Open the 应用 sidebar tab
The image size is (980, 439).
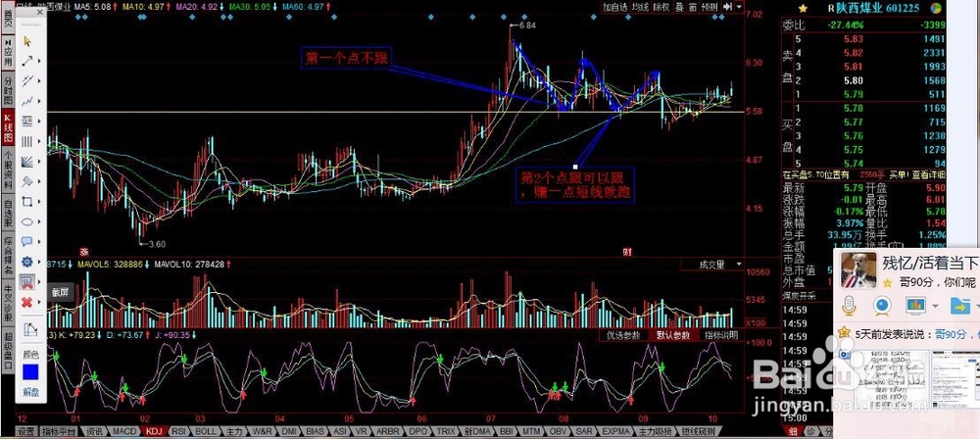tap(8, 54)
